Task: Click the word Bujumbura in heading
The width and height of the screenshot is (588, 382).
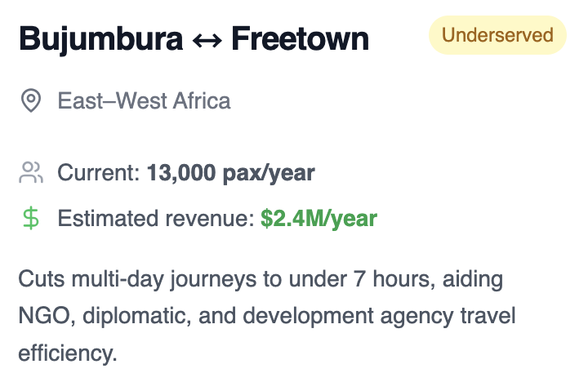Action: click(100, 40)
